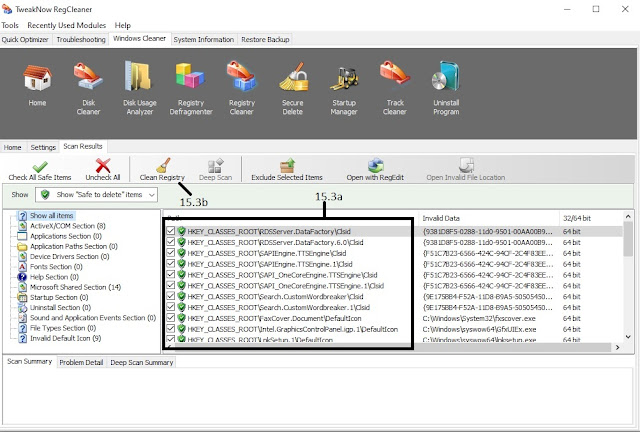Screen dimensions: 640x432
Task: Uncheck Search.CustomWordbreaker\Clsid checkbox
Action: point(171,296)
